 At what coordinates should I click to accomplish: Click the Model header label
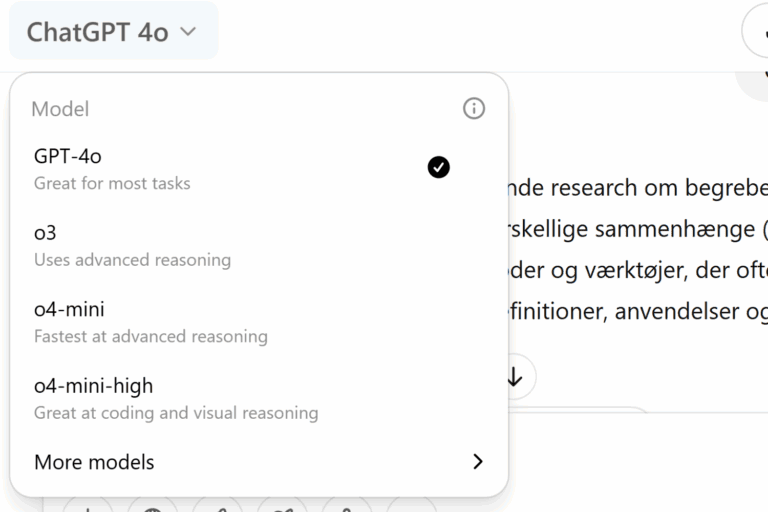click(60, 109)
